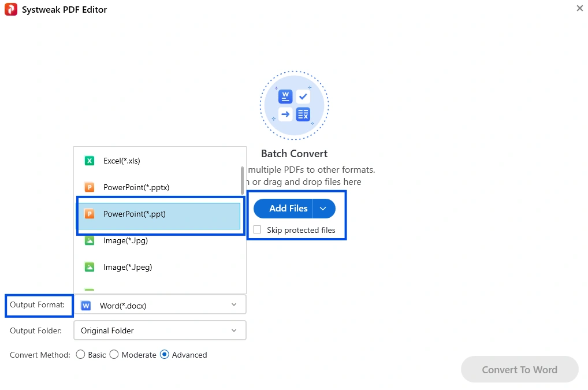The width and height of the screenshot is (588, 390).
Task: Click the PowerPoint ppt orange icon
Action: pos(90,214)
